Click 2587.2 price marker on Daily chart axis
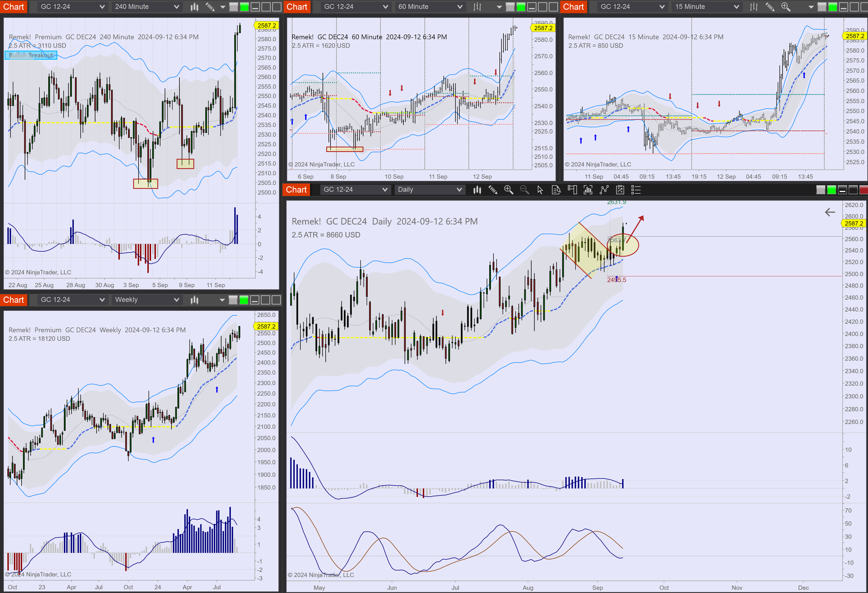Image resolution: width=868 pixels, height=593 pixels. pos(854,223)
